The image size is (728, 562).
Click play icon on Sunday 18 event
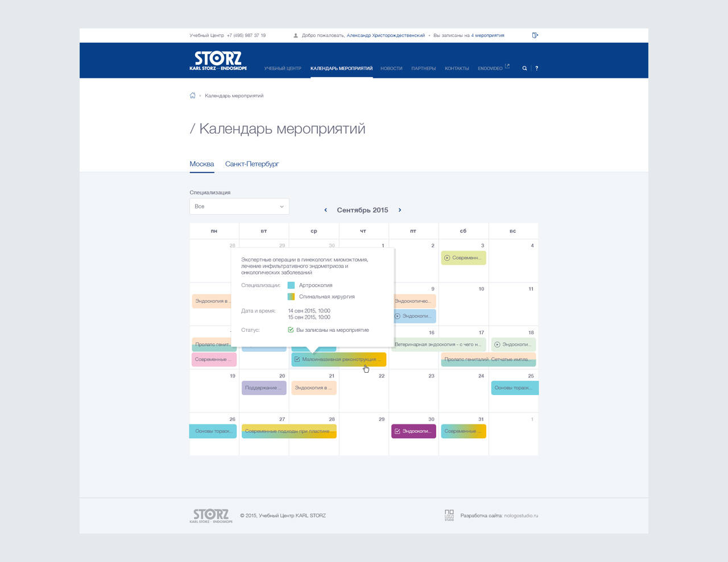[497, 344]
